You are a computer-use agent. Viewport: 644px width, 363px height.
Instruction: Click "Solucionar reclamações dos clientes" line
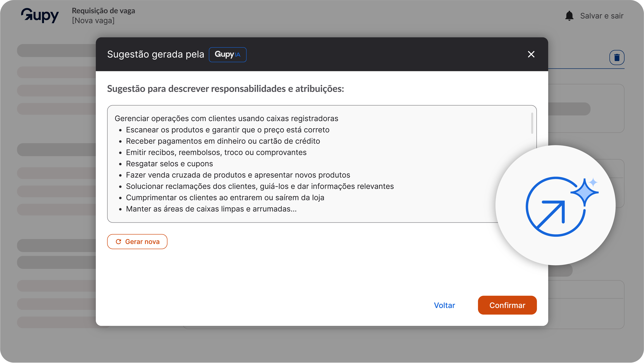pyautogui.click(x=260, y=186)
